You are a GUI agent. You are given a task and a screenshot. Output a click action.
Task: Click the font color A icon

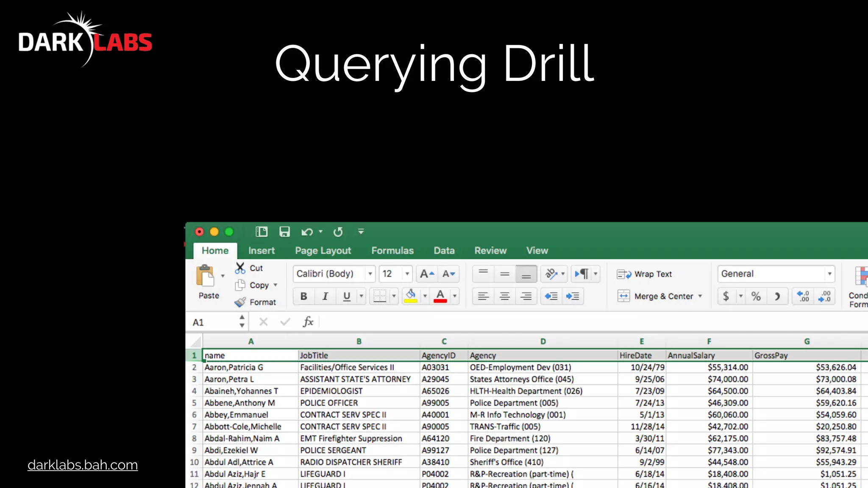coord(440,296)
